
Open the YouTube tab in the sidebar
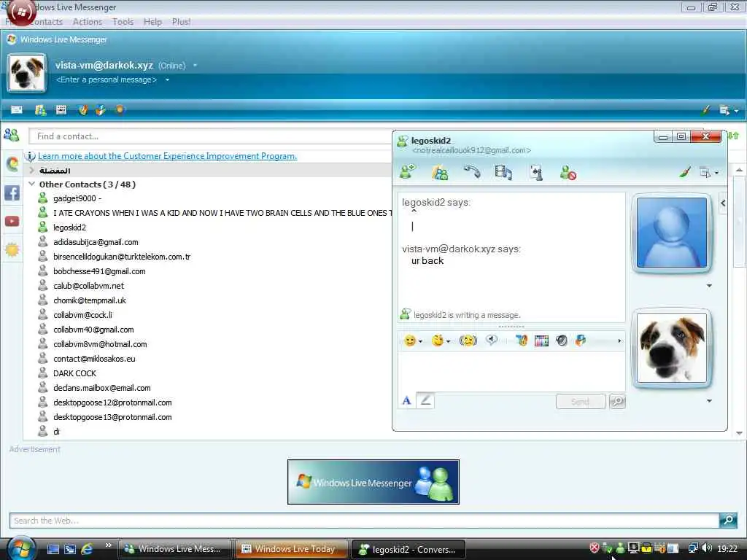pyautogui.click(x=12, y=222)
